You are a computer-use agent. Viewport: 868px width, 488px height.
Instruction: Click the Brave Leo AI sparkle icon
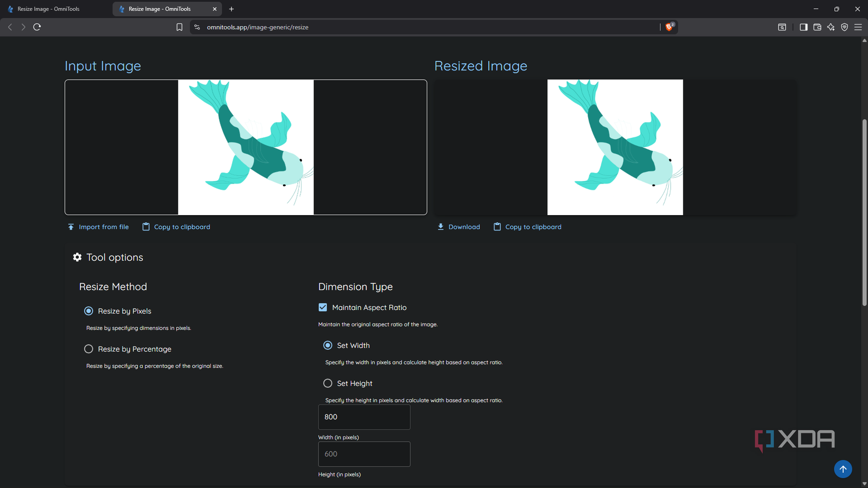tap(831, 27)
